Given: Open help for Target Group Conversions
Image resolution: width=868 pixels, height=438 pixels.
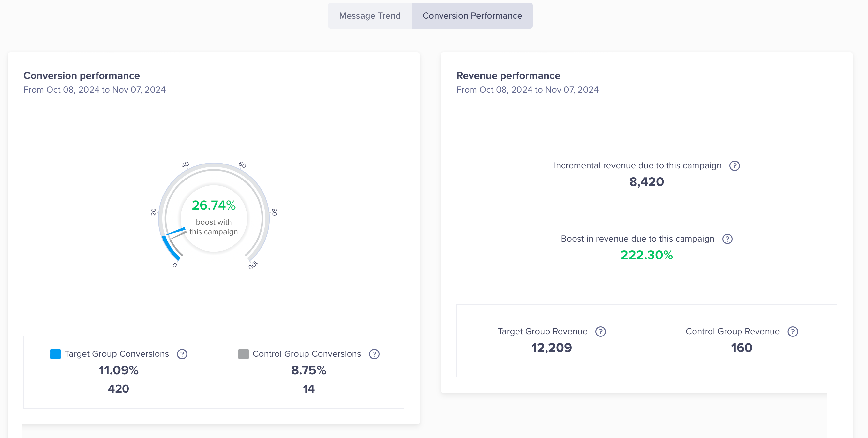Looking at the screenshot, I should 182,354.
